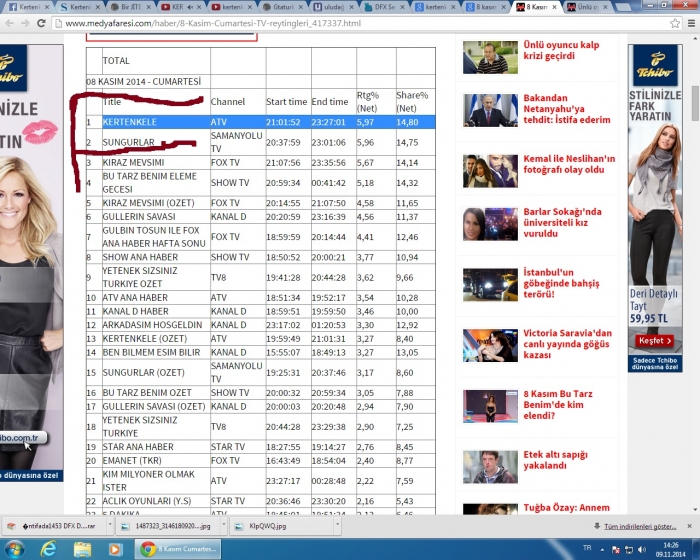The height and width of the screenshot is (560, 700).
Task: Open İstanbul'un göbeğinde bahşiş terörü article
Action: click(561, 283)
